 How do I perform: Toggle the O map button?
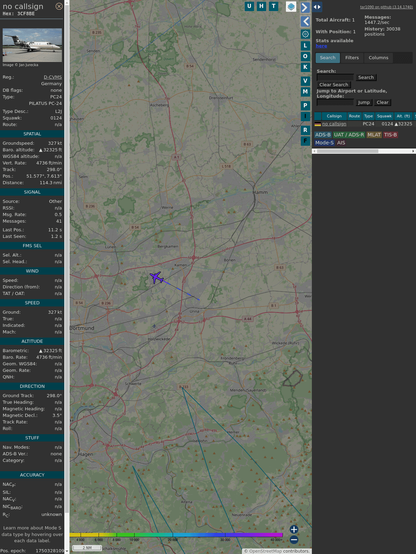305,56
